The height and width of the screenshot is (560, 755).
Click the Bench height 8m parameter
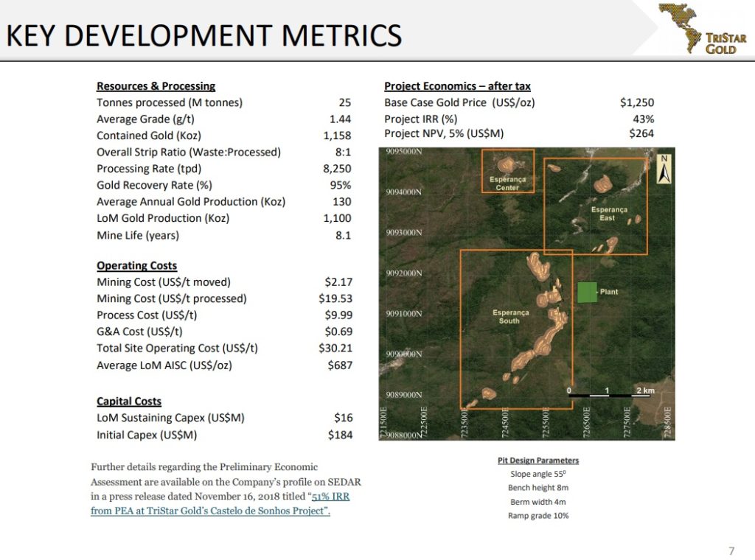(x=538, y=488)
